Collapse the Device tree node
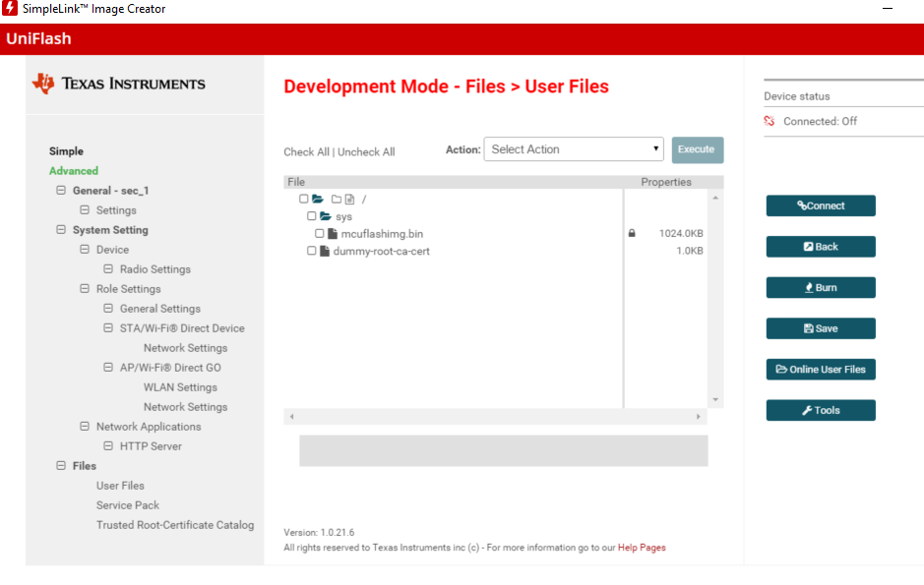 click(x=85, y=249)
